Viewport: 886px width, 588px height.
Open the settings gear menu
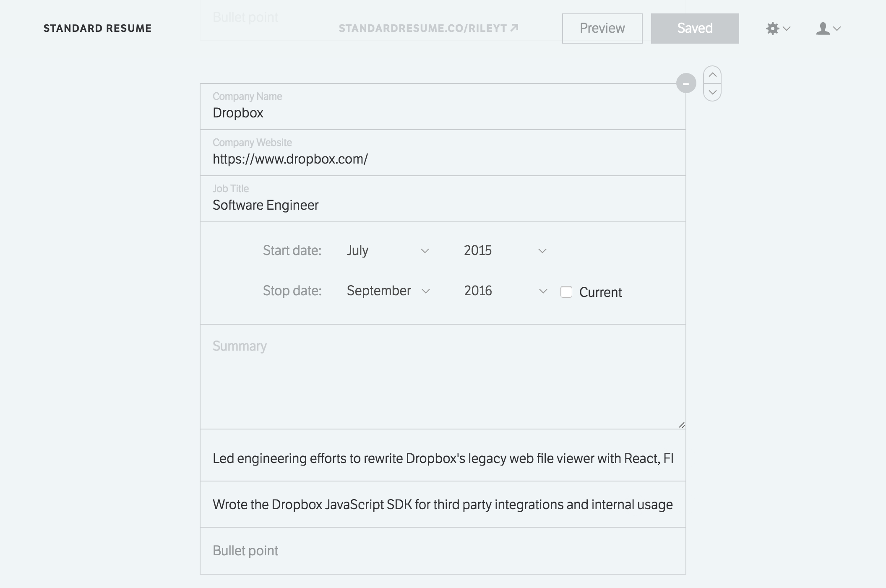click(x=777, y=29)
